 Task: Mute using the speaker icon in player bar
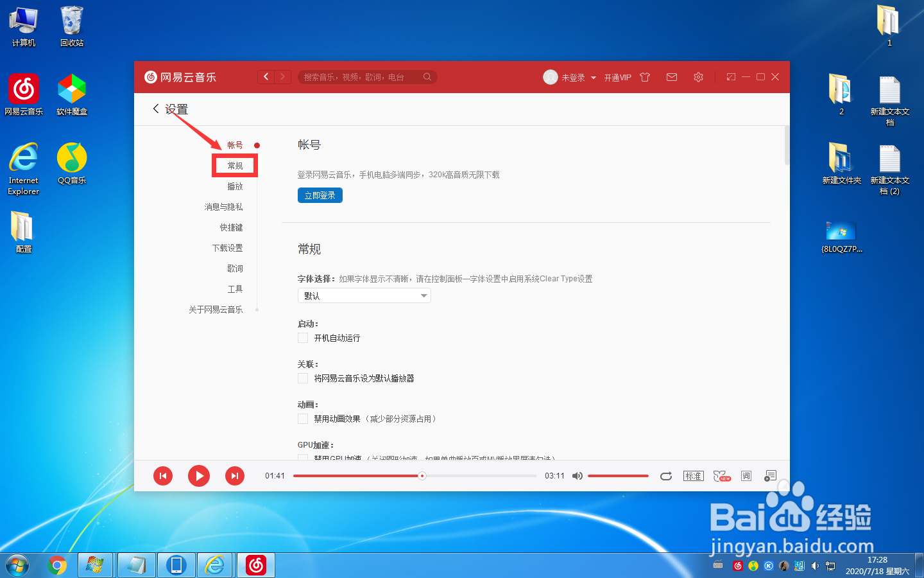point(577,476)
